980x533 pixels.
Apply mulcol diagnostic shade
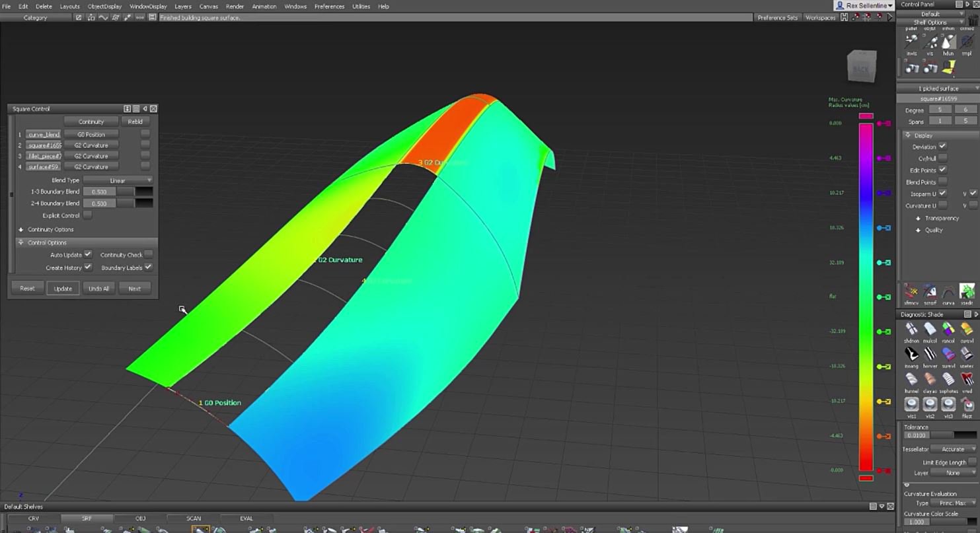coord(930,330)
